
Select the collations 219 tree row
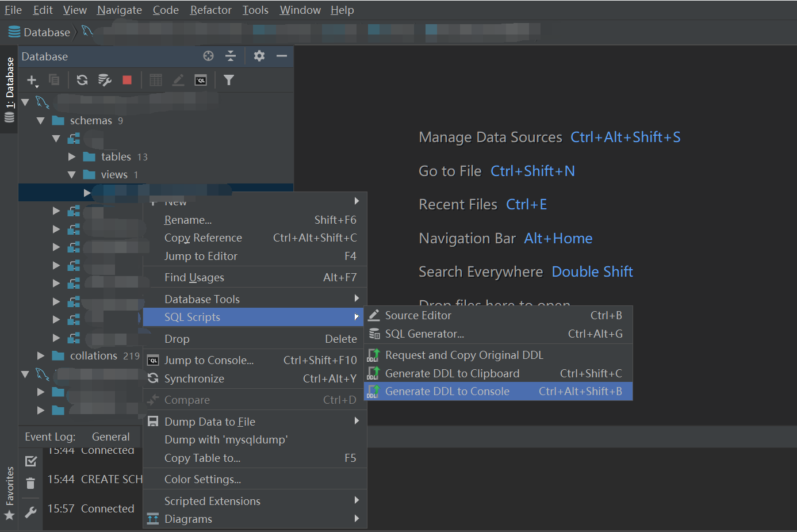[81, 355]
